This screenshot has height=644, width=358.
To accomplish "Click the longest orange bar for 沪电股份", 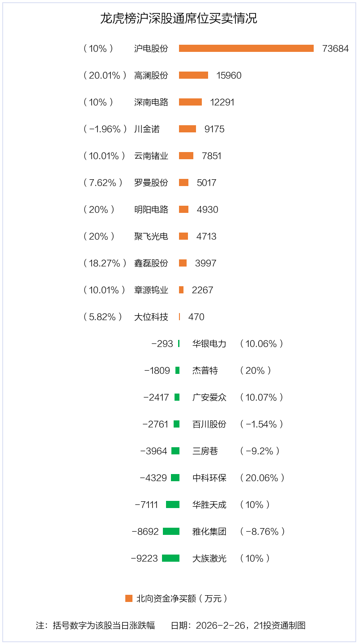I will (x=246, y=48).
